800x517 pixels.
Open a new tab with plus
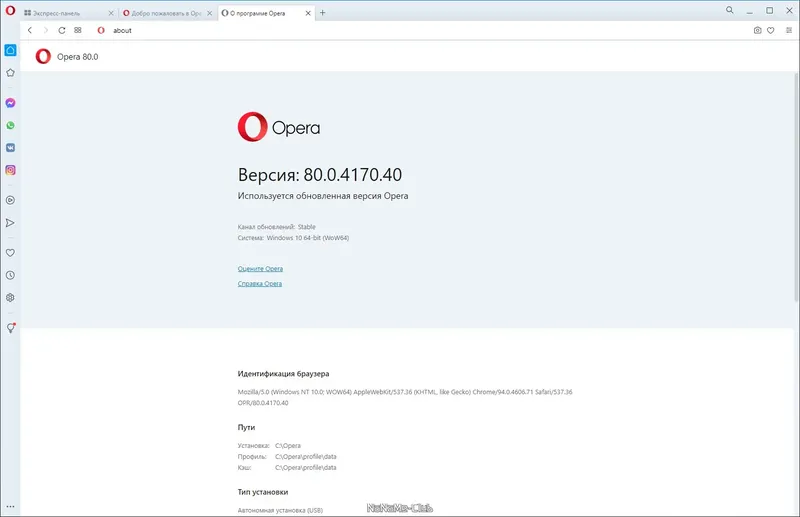click(322, 13)
